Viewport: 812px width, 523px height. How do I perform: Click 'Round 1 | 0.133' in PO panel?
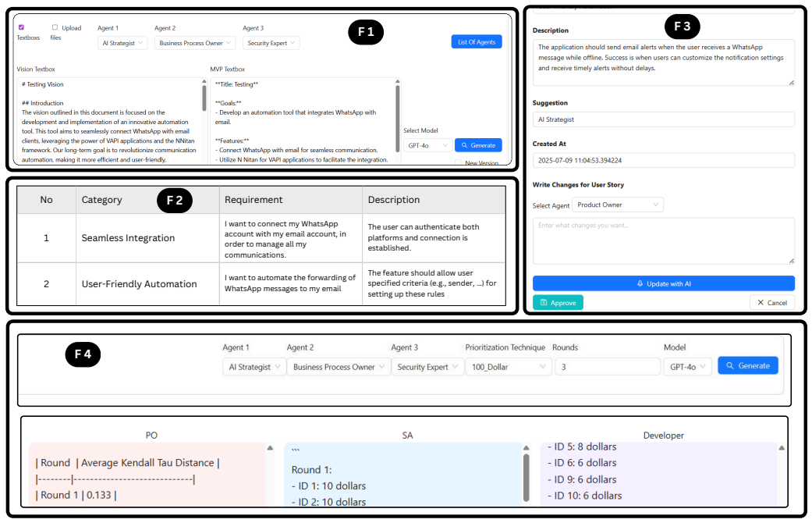coord(76,496)
